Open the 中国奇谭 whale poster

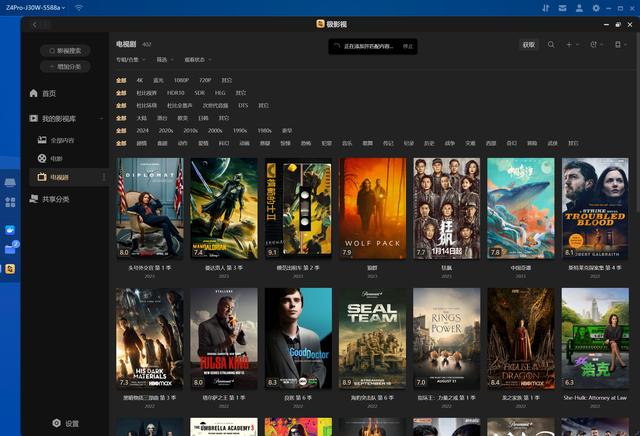point(521,208)
